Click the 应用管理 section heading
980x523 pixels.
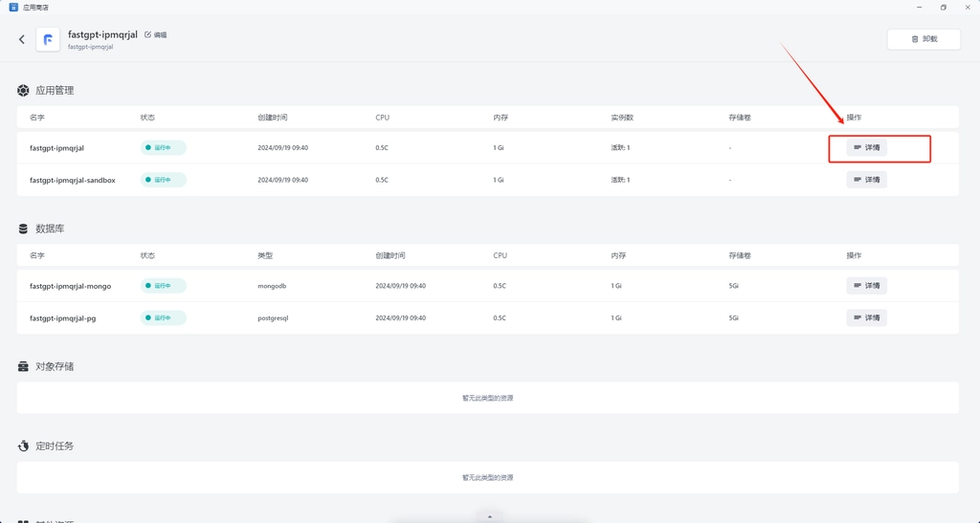(x=55, y=91)
